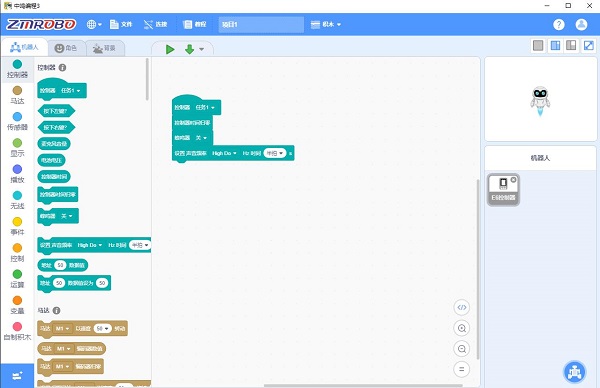This screenshot has height=388, width=600.
Task: Switch to the 角色 tab
Action: (x=66, y=48)
